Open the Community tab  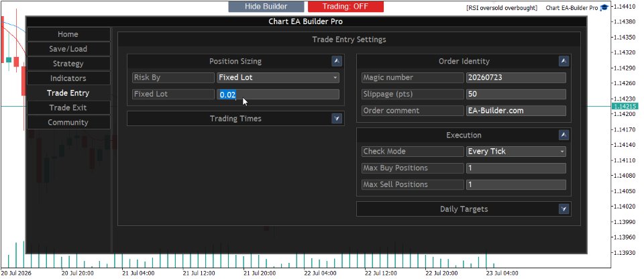68,123
